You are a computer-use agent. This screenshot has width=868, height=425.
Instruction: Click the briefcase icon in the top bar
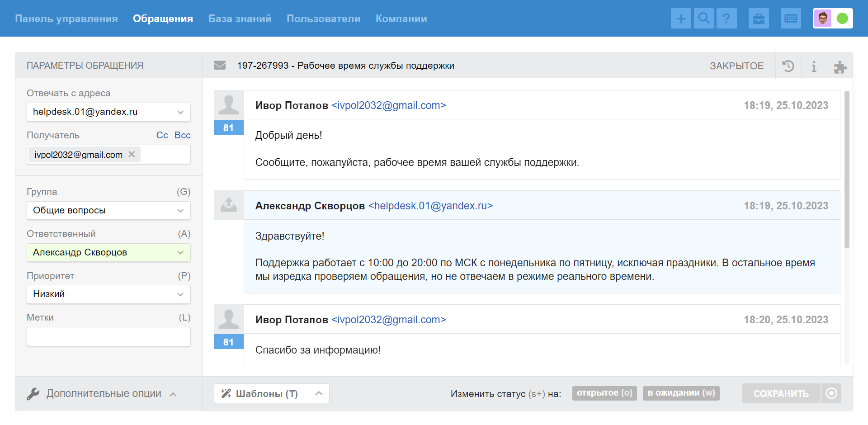click(759, 19)
